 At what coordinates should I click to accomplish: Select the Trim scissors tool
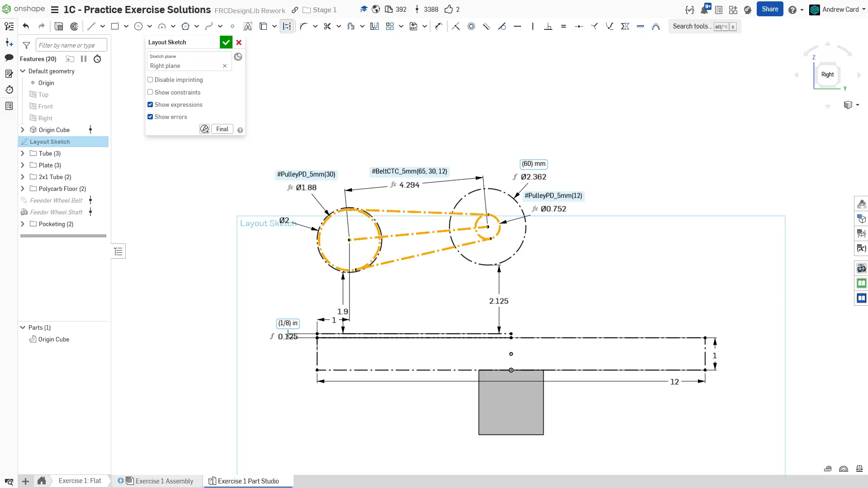pyautogui.click(x=327, y=26)
